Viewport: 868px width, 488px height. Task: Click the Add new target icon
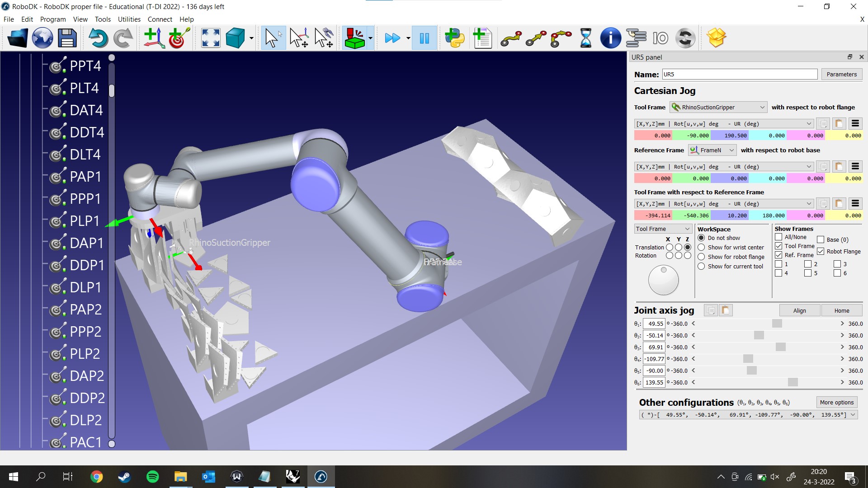[179, 38]
